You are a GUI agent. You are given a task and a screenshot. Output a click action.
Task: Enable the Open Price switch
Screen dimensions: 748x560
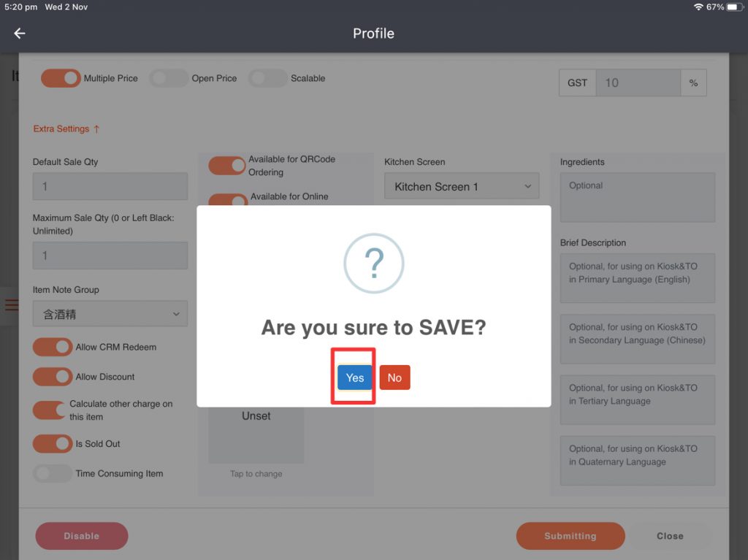[169, 78]
